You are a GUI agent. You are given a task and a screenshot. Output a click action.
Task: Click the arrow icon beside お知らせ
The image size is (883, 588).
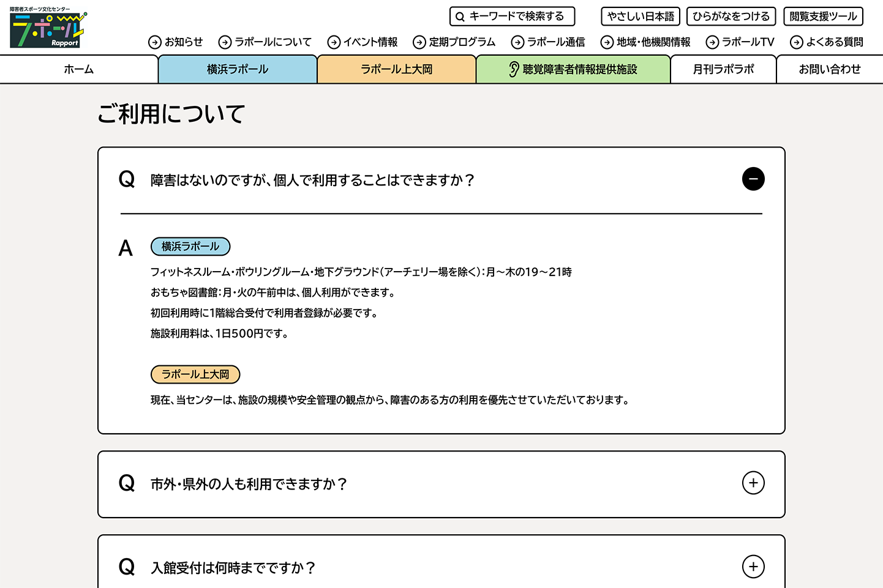(155, 42)
